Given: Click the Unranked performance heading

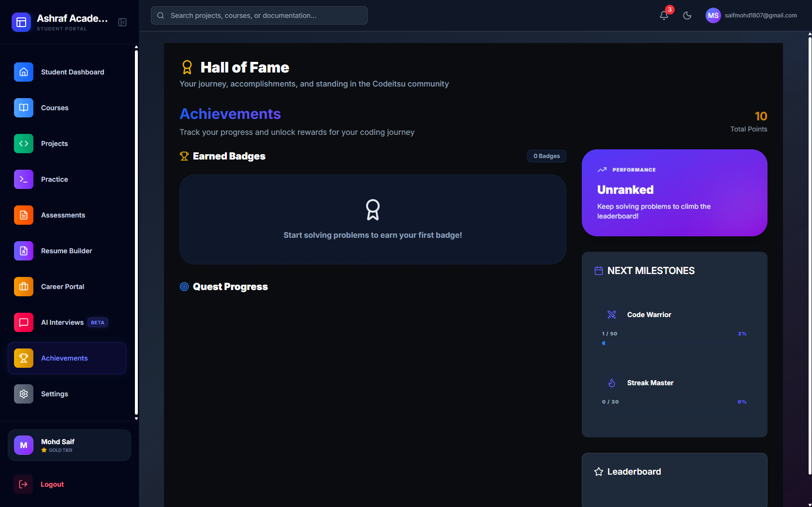Looking at the screenshot, I should click(x=625, y=189).
